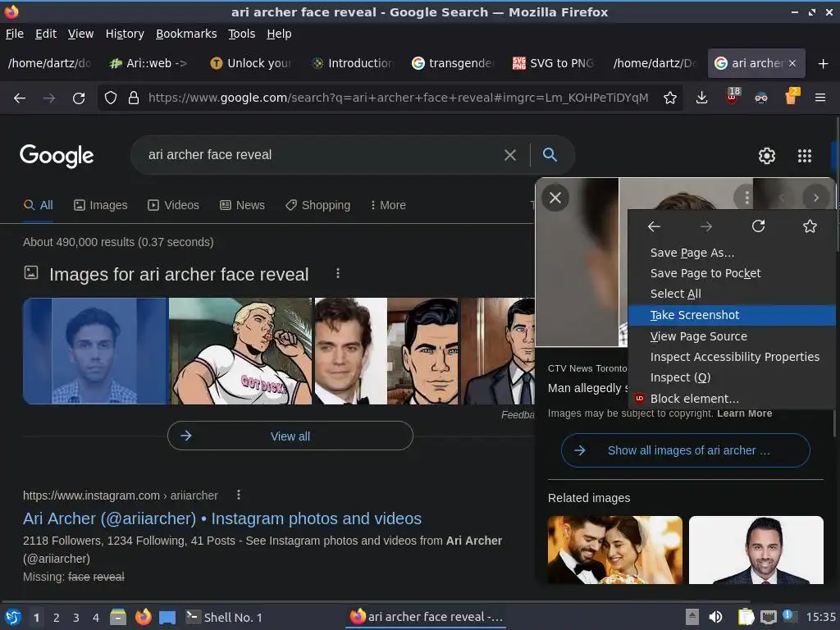This screenshot has width=840, height=630.
Task: Open the orange extension icon with badge 2
Action: [792, 97]
